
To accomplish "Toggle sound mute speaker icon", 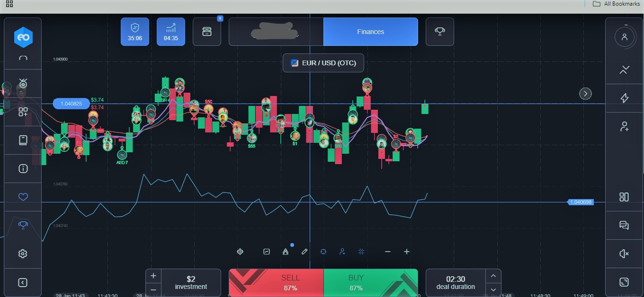I will 624,254.
